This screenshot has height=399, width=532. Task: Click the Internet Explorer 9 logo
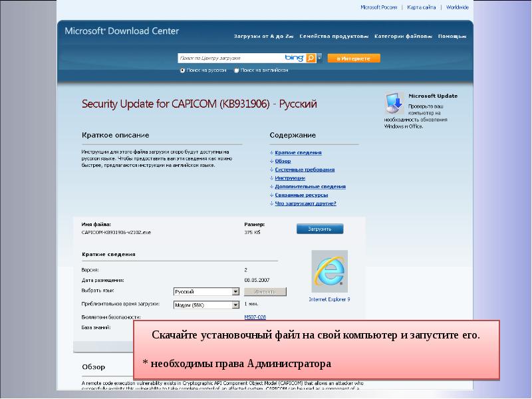click(x=329, y=271)
